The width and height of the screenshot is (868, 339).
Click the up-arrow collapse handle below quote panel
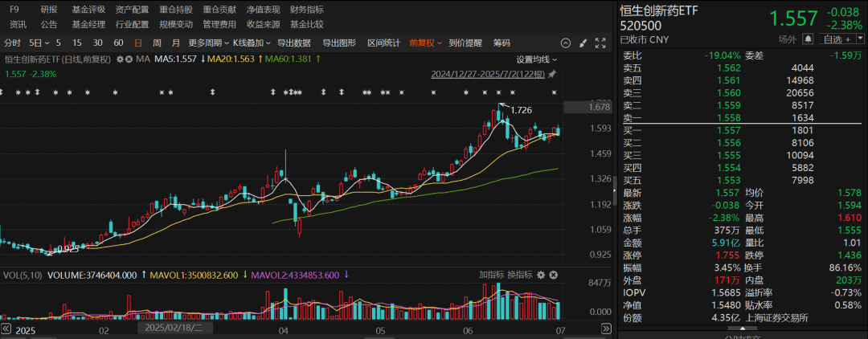click(743, 327)
